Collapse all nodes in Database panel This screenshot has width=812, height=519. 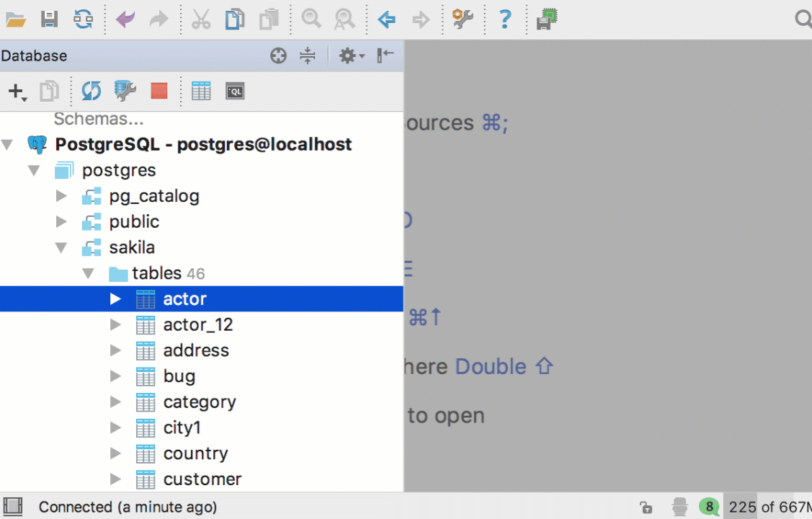tap(308, 56)
